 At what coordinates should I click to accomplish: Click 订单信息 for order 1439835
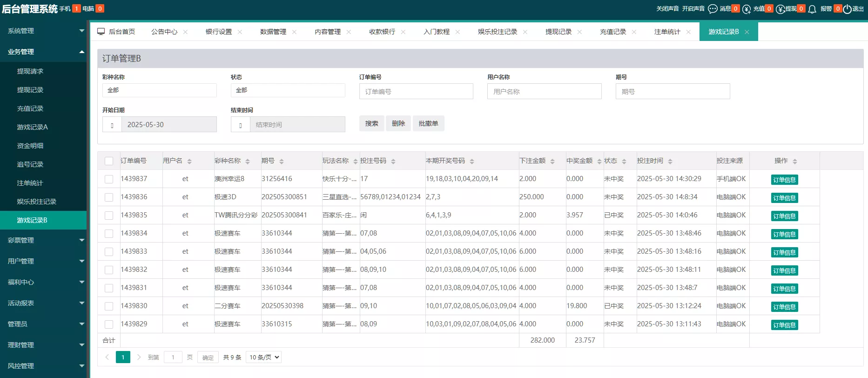[784, 216]
